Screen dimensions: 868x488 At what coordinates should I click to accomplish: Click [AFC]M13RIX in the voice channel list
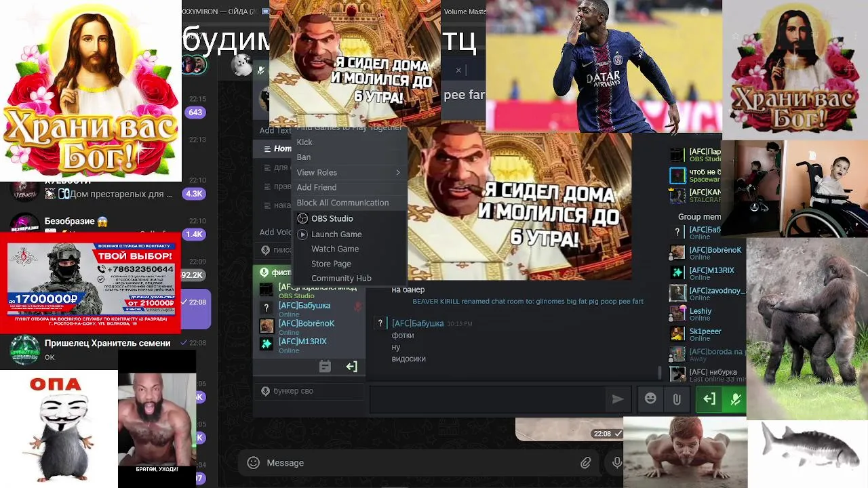[x=302, y=342]
